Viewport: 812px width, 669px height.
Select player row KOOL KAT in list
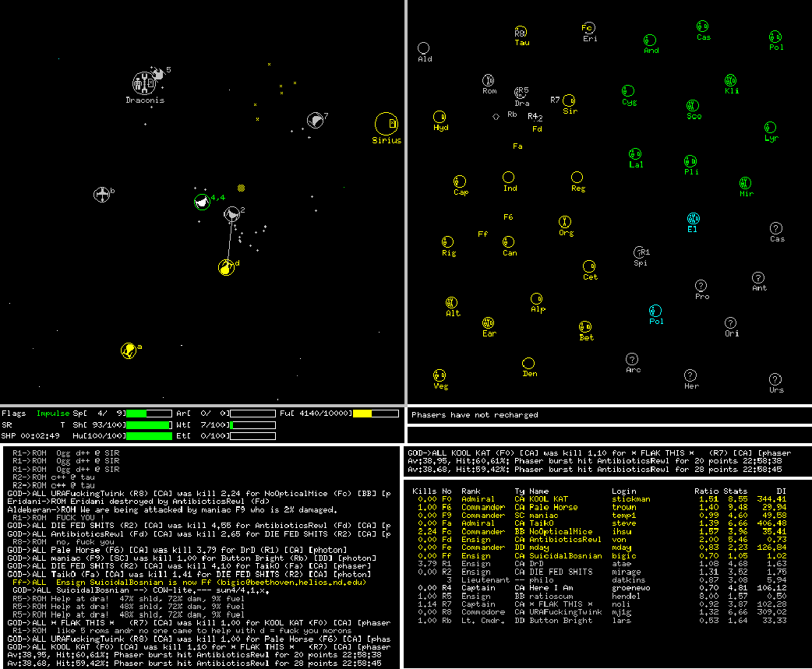coord(600,498)
